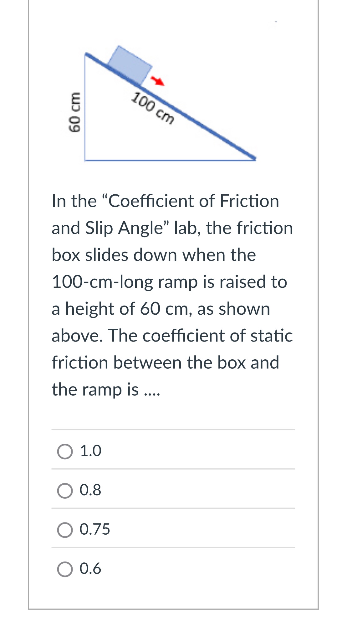
Task: Click the "0.8" answer label text
Action: click(90, 490)
